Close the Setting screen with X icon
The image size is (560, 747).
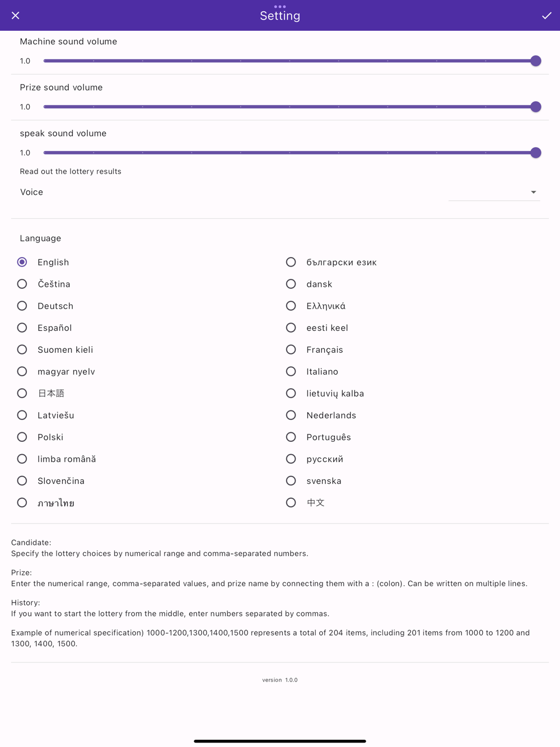16,16
